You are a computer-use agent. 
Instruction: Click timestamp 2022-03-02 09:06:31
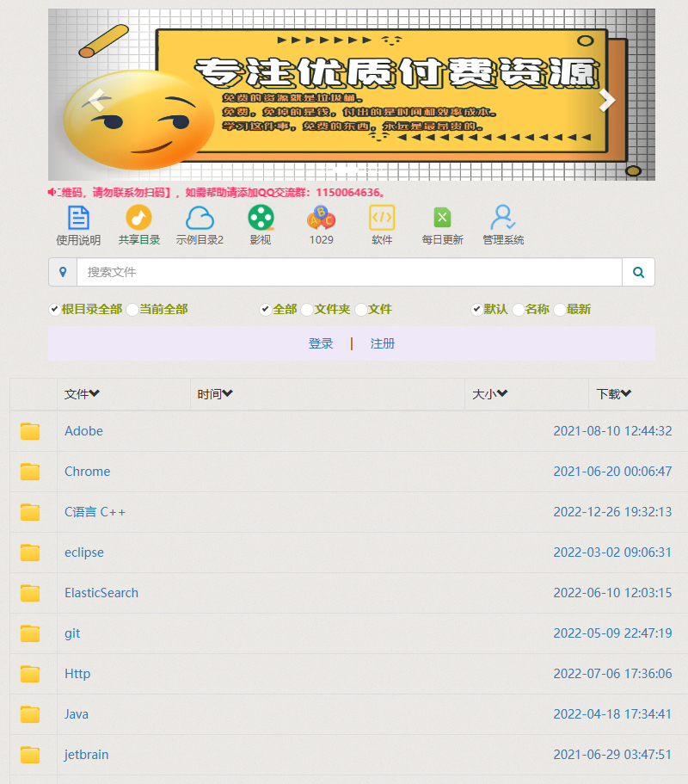pos(612,553)
